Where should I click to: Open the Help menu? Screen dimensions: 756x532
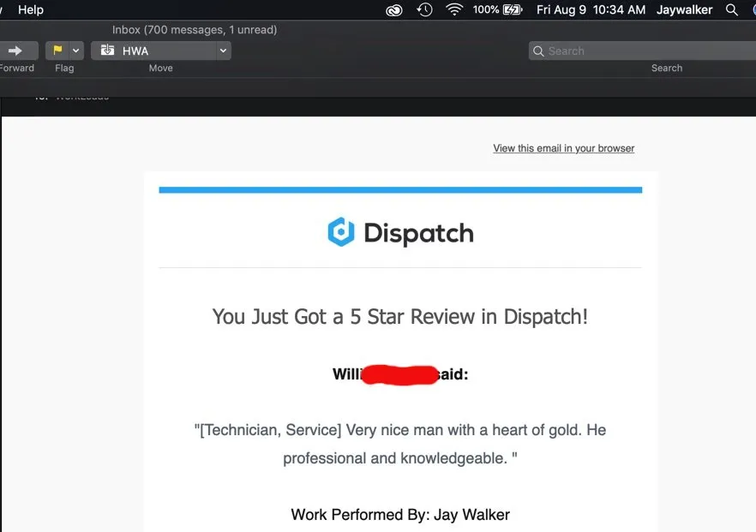(31, 9)
